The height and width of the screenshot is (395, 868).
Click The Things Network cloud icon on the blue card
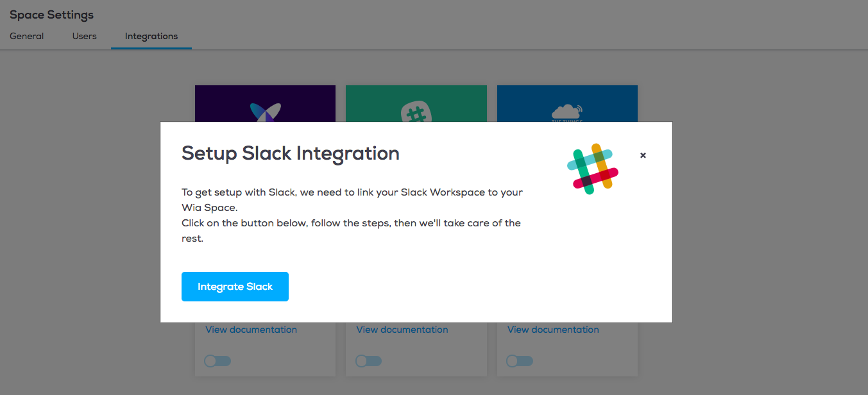click(567, 112)
